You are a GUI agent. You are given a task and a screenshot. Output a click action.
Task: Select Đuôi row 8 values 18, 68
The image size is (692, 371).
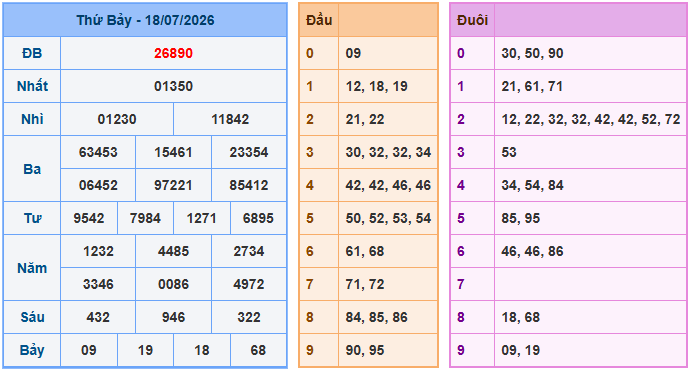coord(521,317)
